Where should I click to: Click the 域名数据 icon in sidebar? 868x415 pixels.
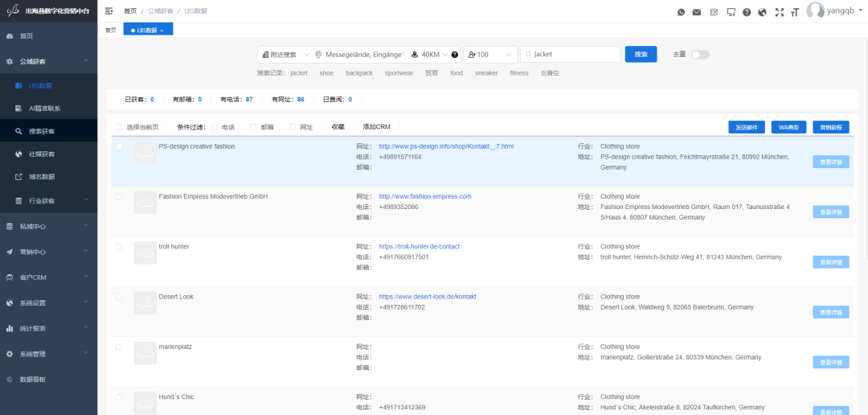tap(18, 177)
